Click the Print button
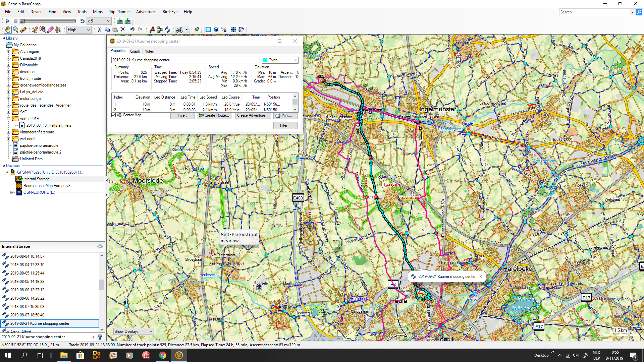 286,115
